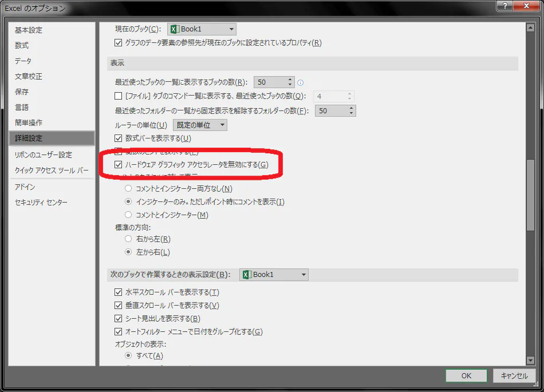
Task: Open the 現在のブック Book1 dropdown
Action: (202, 29)
